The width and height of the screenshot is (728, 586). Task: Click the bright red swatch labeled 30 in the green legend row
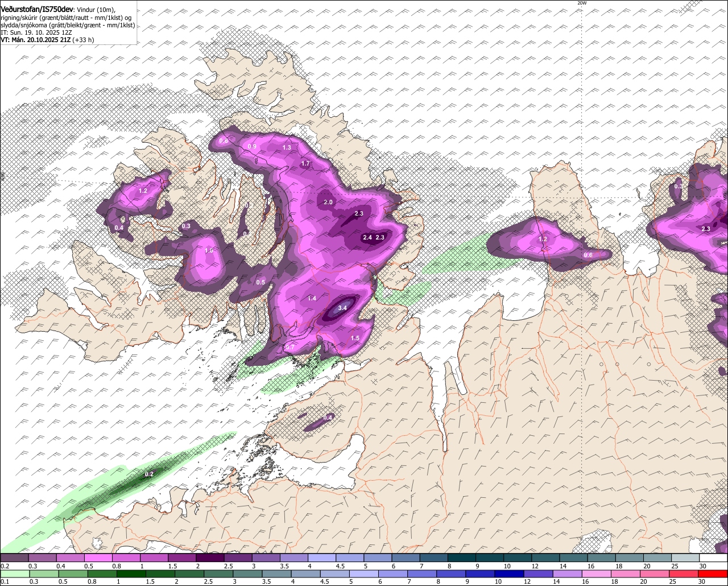714,573
